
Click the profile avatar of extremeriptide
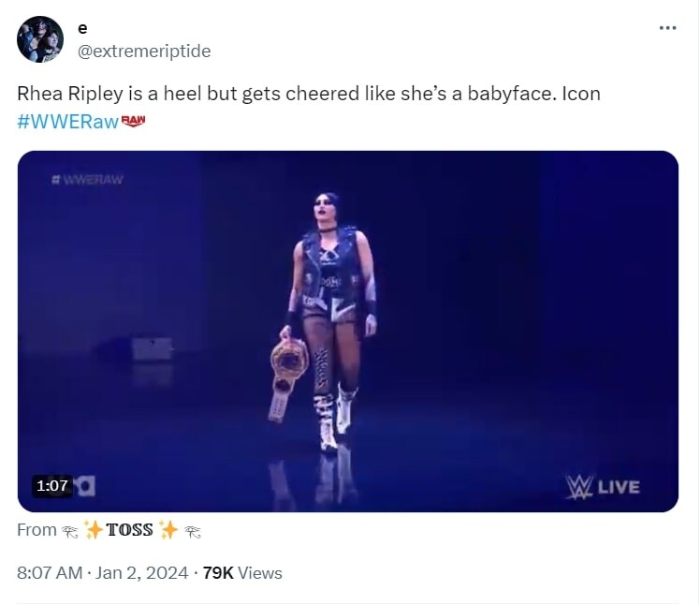point(40,39)
